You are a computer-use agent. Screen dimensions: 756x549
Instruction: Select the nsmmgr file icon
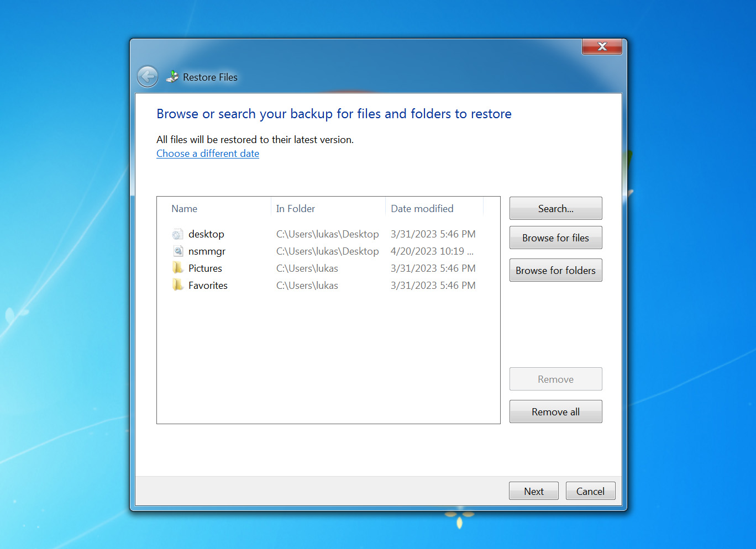[x=177, y=251]
